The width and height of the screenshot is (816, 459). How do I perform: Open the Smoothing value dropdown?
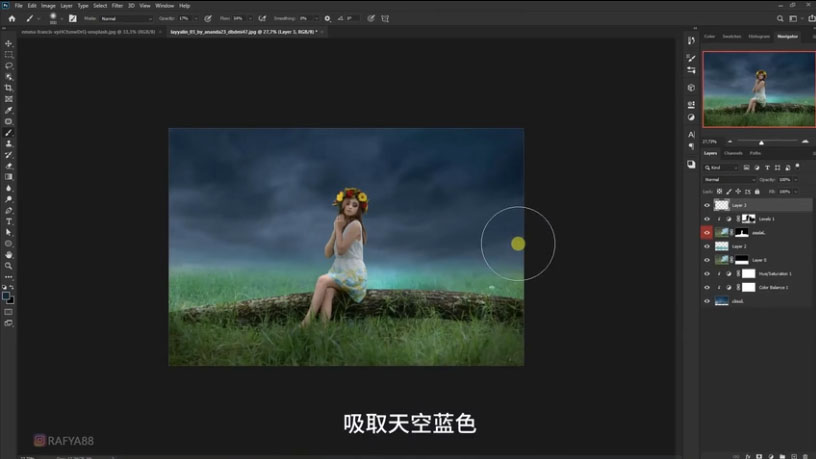315,18
